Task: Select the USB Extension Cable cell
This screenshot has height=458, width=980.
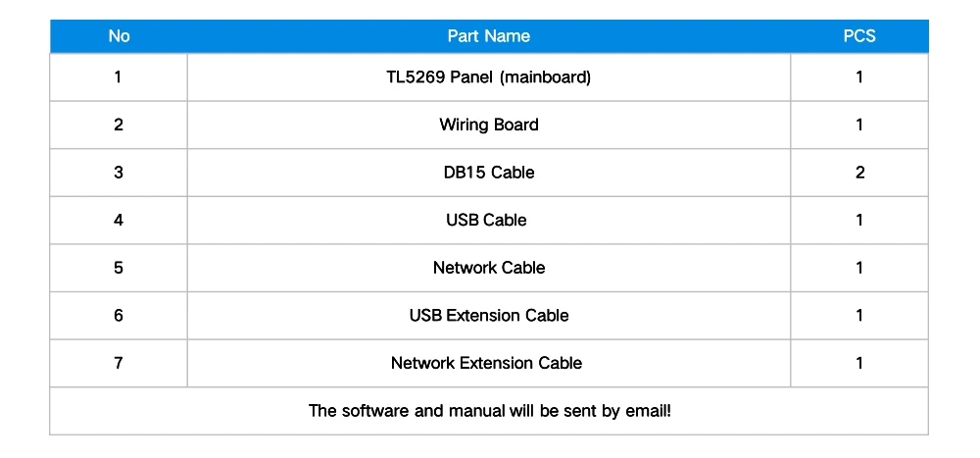Action: click(488, 315)
